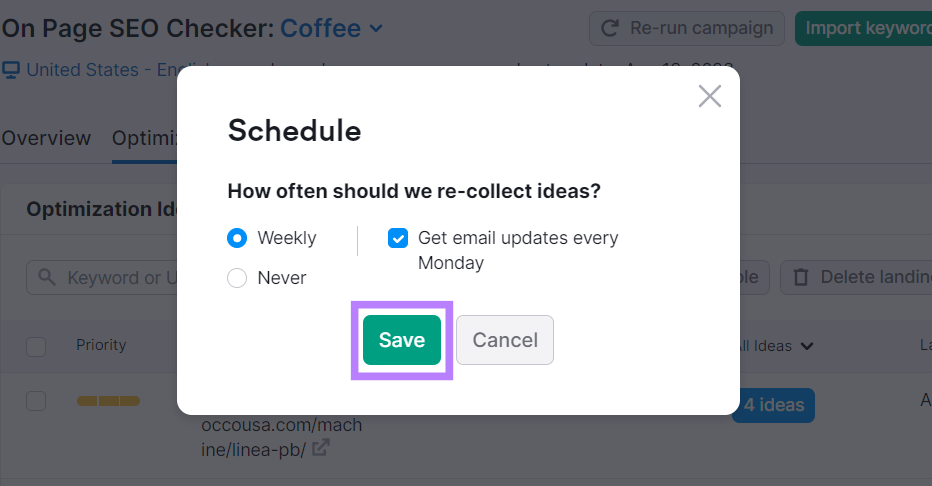Select the Never radio option
Viewport: 932px width, 486px height.
coord(237,278)
